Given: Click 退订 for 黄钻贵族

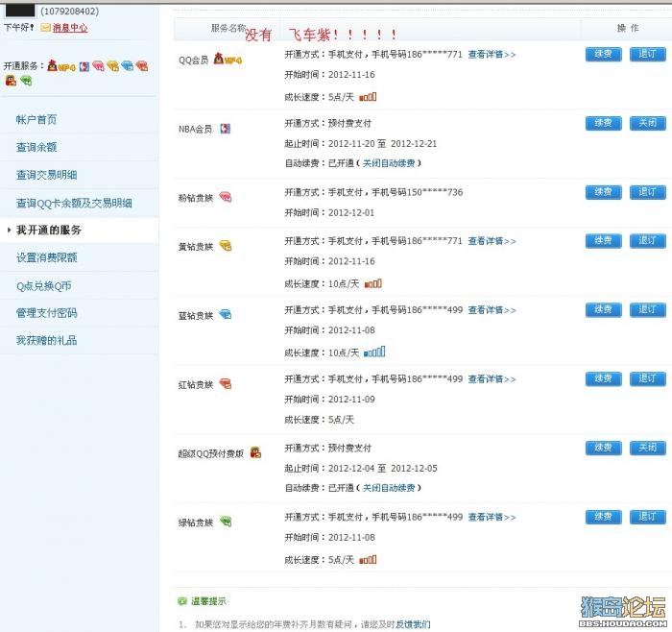Looking at the screenshot, I should pyautogui.click(x=648, y=240).
